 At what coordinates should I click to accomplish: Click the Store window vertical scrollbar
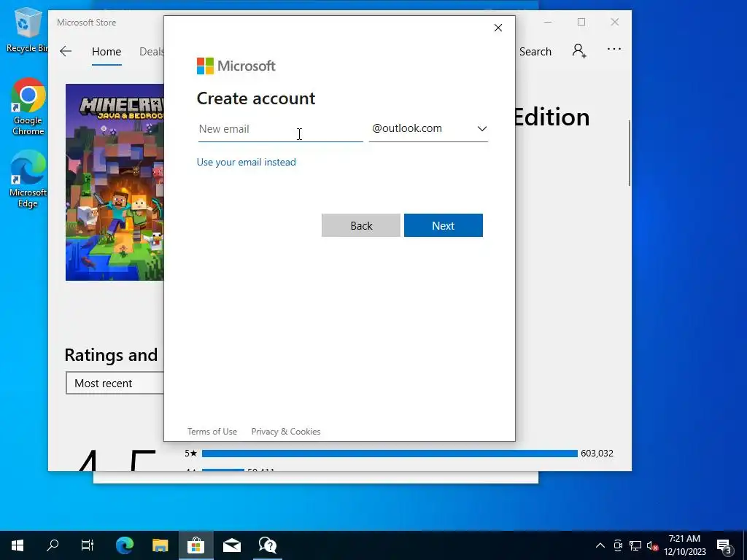click(630, 153)
